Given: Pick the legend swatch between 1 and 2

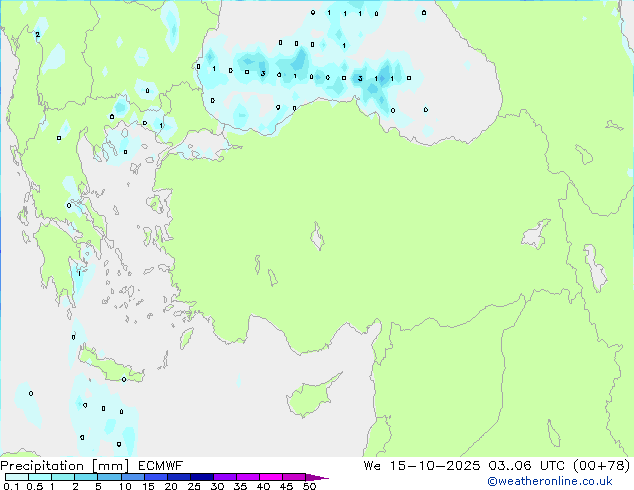Looking at the screenshot, I should pos(63,477).
